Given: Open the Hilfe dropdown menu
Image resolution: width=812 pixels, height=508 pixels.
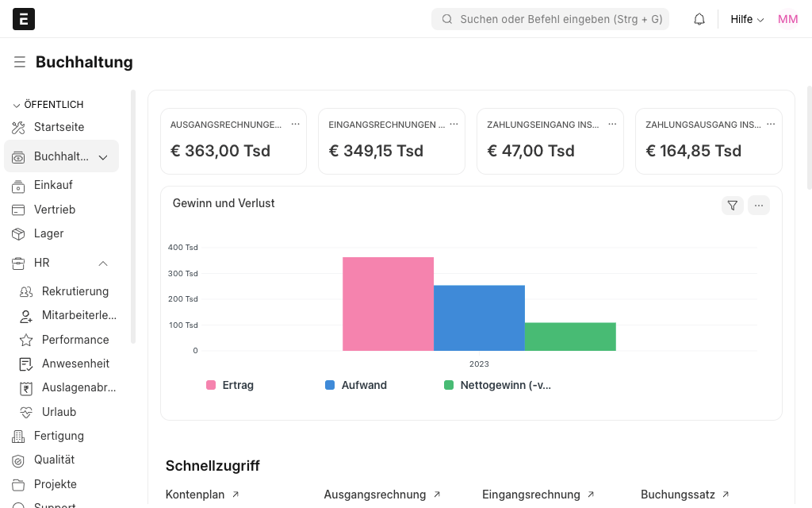Looking at the screenshot, I should [747, 19].
